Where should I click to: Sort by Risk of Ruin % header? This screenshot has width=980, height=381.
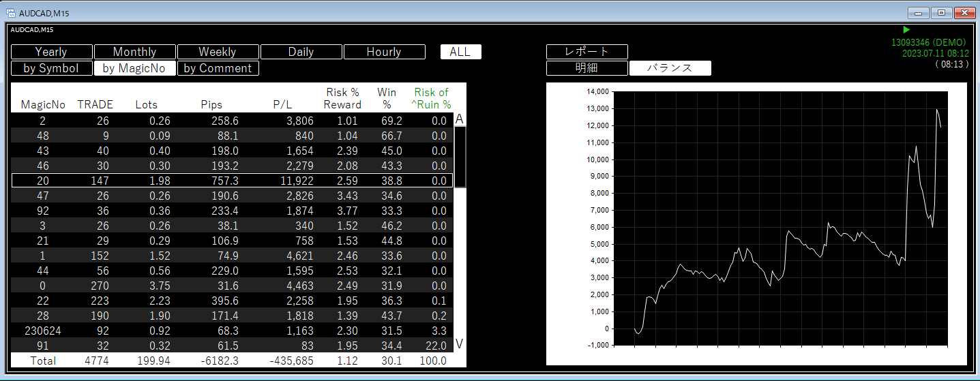[431, 99]
